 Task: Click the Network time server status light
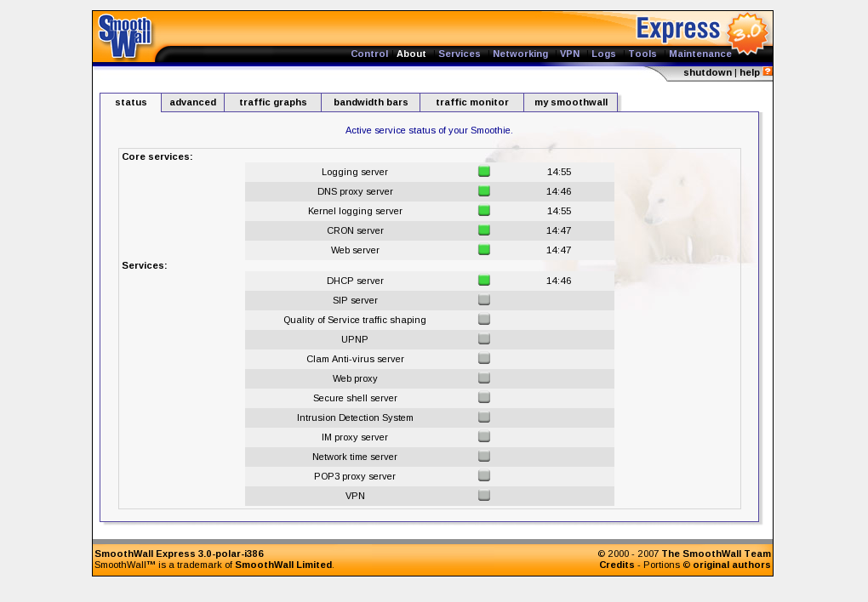click(484, 457)
